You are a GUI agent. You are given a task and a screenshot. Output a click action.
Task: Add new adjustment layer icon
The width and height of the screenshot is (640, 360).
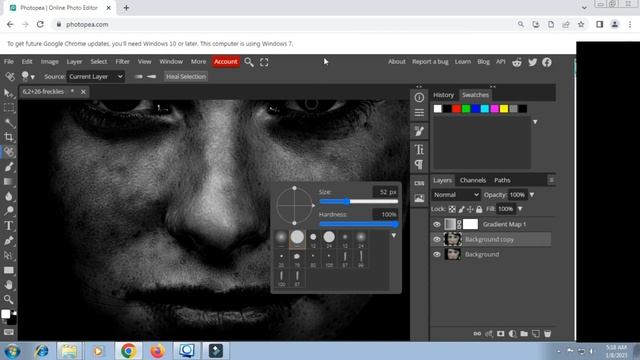click(x=512, y=334)
